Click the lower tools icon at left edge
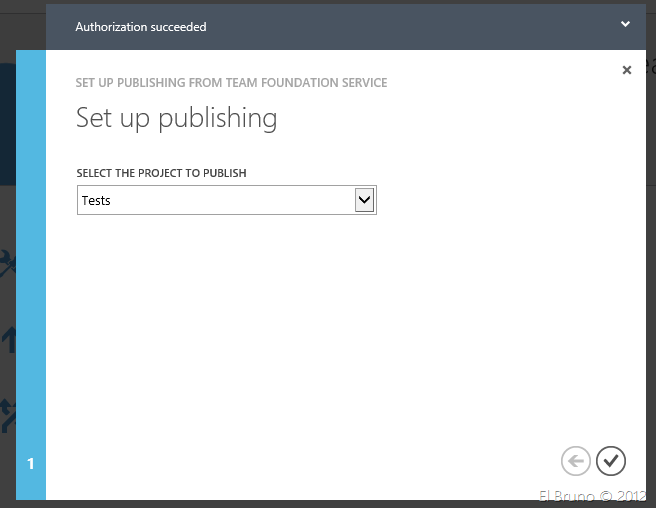Screen dimensions: 656x508 point(7,415)
